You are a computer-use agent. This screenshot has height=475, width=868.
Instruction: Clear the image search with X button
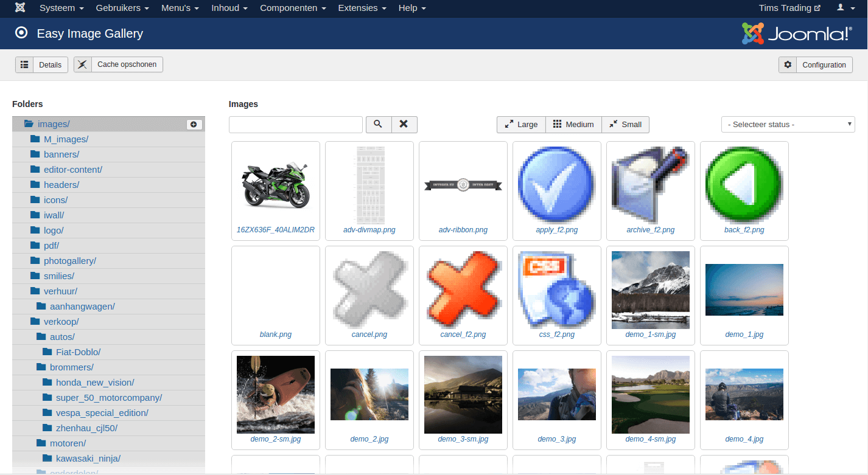click(404, 124)
